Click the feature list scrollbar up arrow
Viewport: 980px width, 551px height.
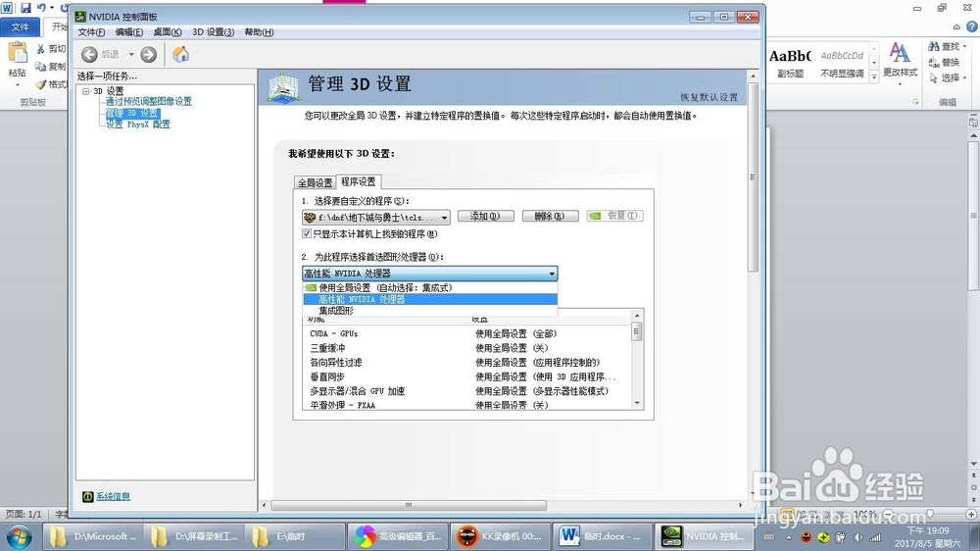637,316
